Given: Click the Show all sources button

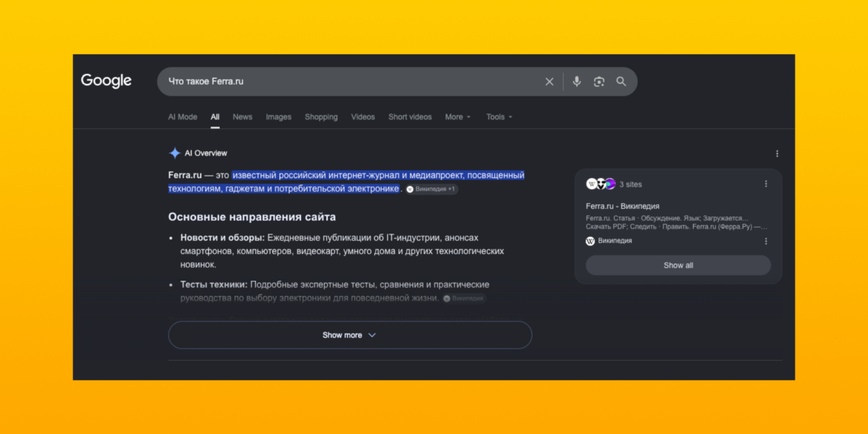Looking at the screenshot, I should pyautogui.click(x=678, y=265).
